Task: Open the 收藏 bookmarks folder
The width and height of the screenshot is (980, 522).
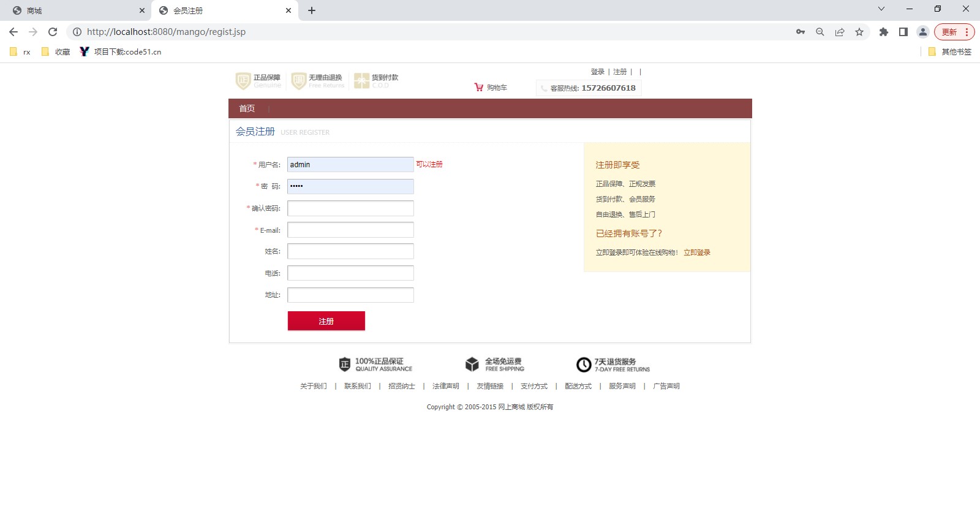Action: [56, 52]
